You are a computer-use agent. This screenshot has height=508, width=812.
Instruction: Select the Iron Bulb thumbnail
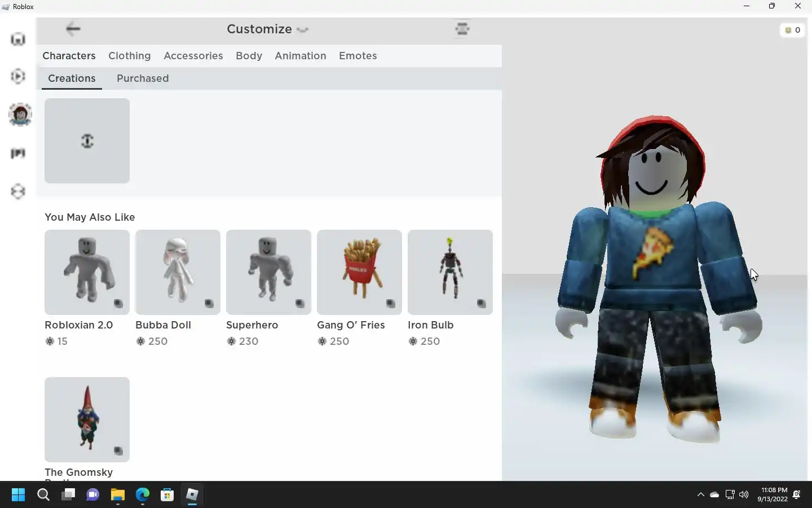(450, 272)
